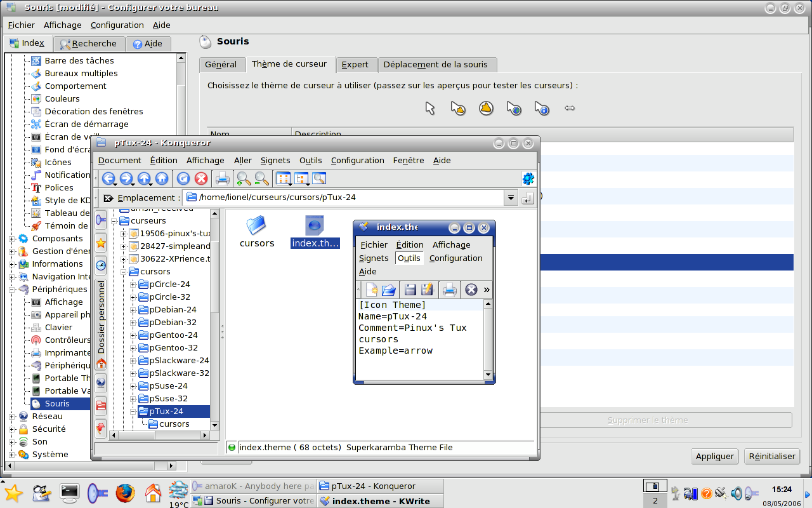Collapse the Périphériques tree category
This screenshot has width=812, height=508.
[x=12, y=290]
